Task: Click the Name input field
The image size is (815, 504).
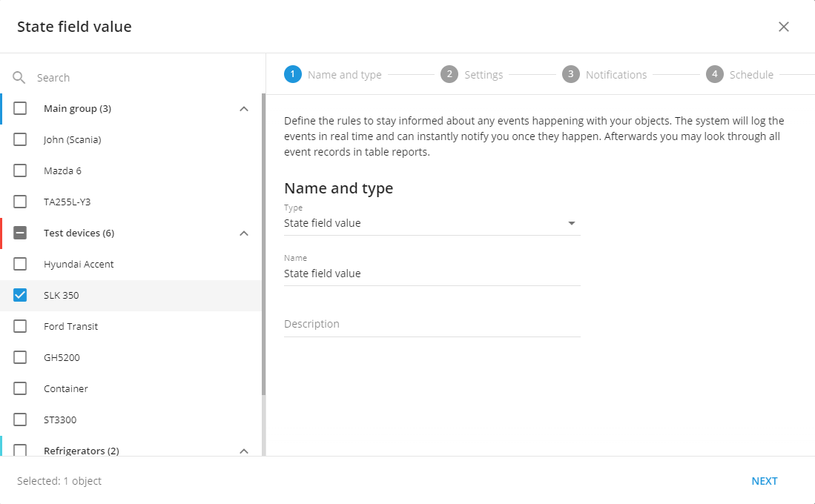Action: click(432, 273)
